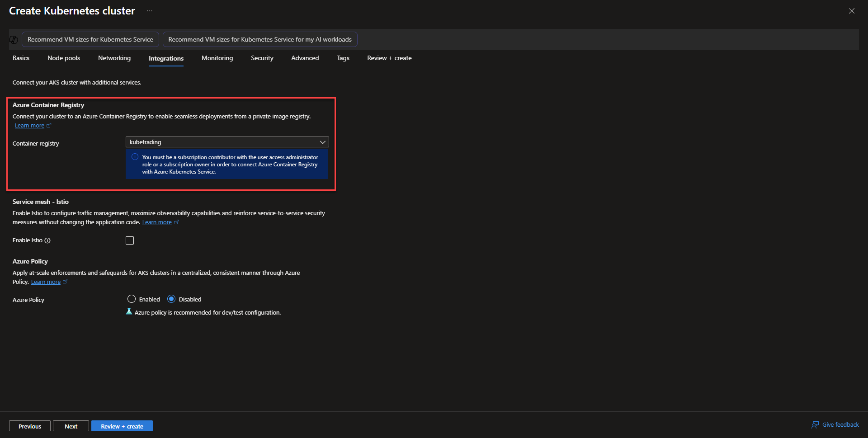Image resolution: width=868 pixels, height=438 pixels.
Task: Click the info icon beside Enable Istio
Action: (47, 240)
